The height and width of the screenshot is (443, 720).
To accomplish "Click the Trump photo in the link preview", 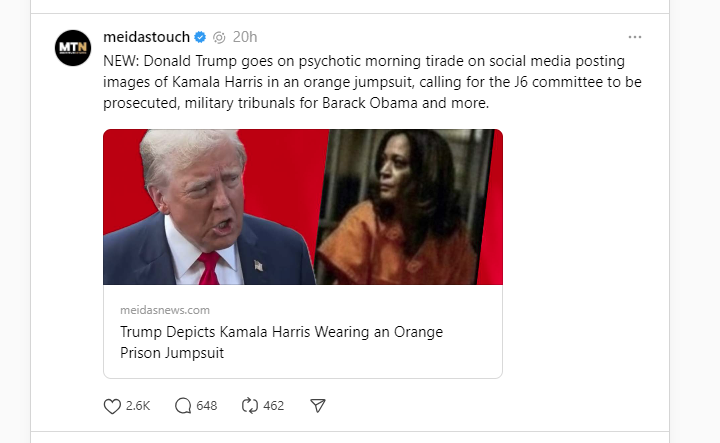I will (x=210, y=207).
